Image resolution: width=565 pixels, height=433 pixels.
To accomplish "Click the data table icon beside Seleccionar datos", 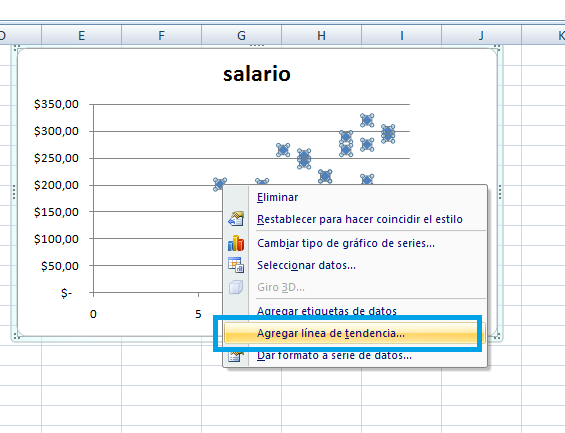I will (x=236, y=265).
